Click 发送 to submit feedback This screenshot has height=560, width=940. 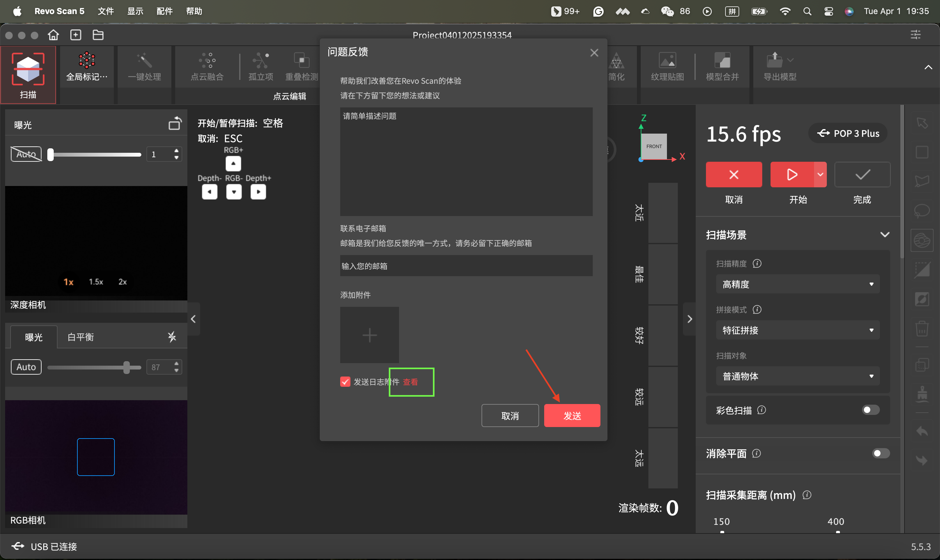coord(572,416)
